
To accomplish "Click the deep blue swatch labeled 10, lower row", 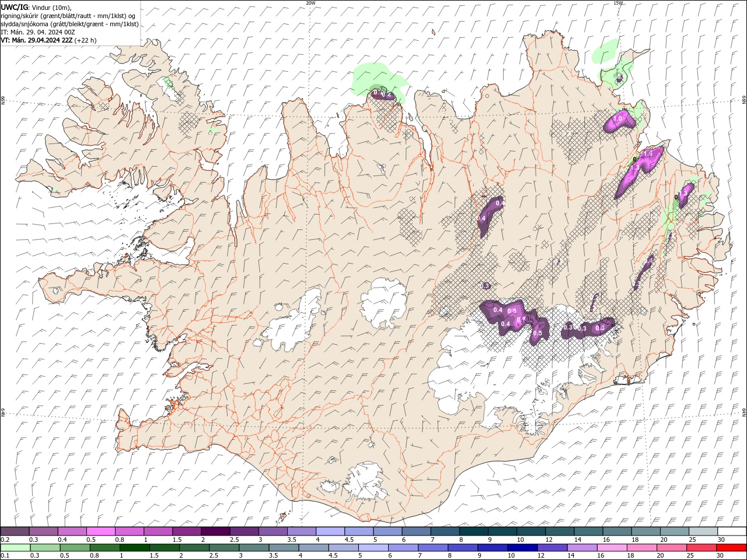I will (x=522, y=548).
